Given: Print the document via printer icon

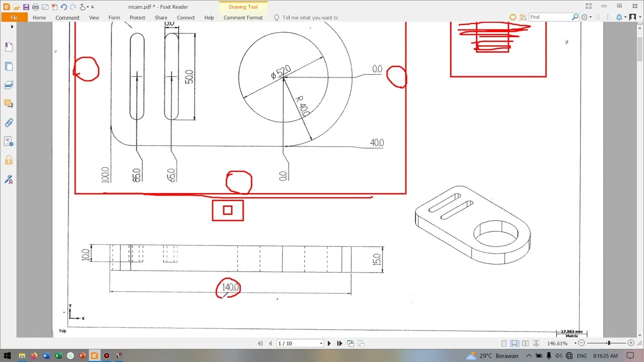Looking at the screenshot, I should [x=35, y=7].
